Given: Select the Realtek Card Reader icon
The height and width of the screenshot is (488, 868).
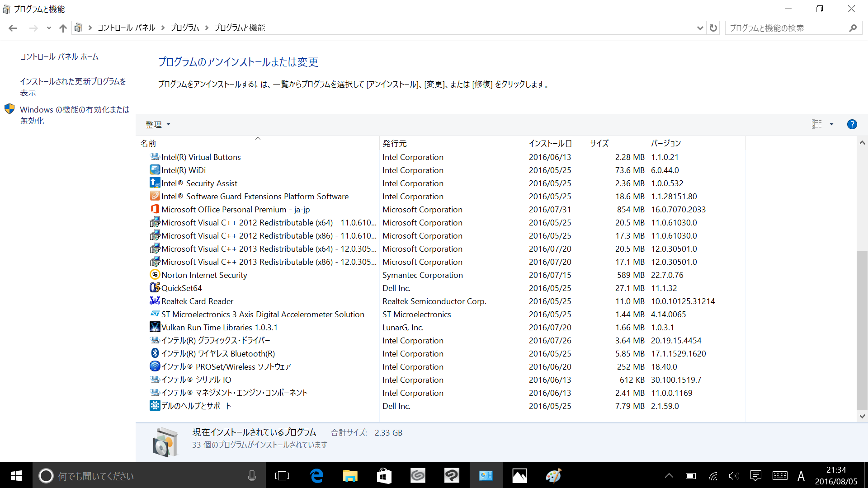Looking at the screenshot, I should coord(155,301).
